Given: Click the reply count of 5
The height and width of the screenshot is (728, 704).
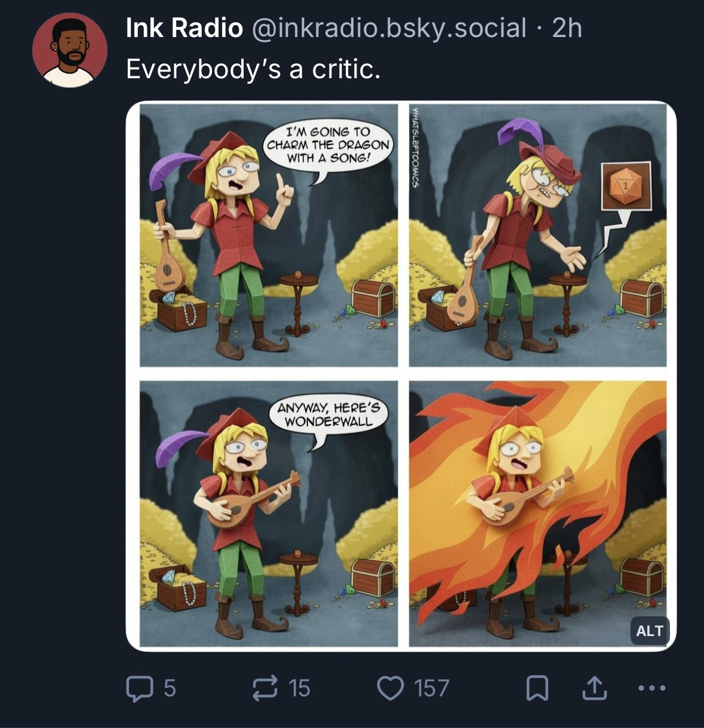Looking at the screenshot, I should tap(170, 688).
